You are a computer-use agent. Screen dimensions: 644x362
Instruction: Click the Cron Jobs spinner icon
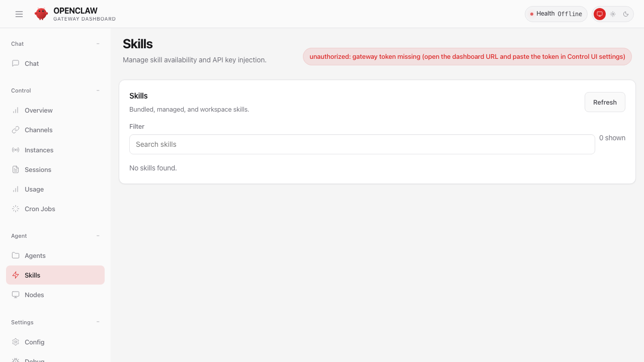[x=16, y=209]
